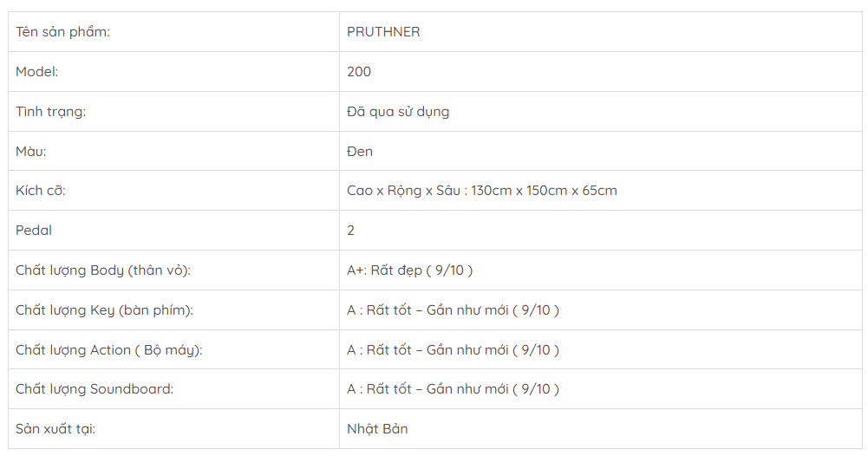Select the Action quality rating value
Screen dimensions: 868x456
tap(453, 350)
